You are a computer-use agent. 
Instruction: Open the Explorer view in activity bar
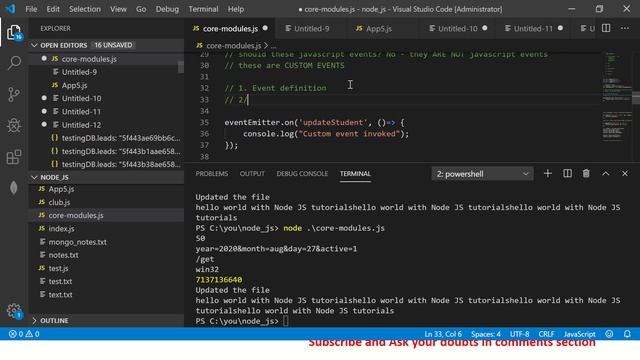[14, 32]
